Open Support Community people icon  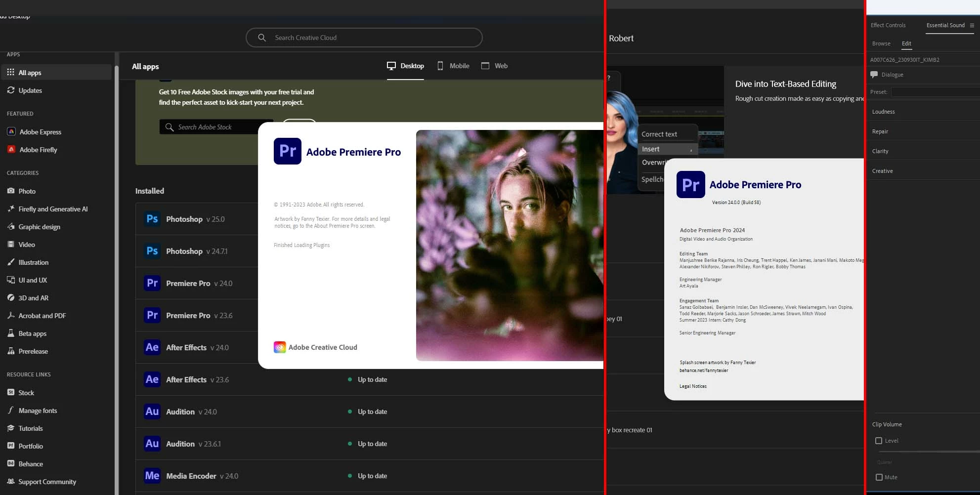(11, 481)
